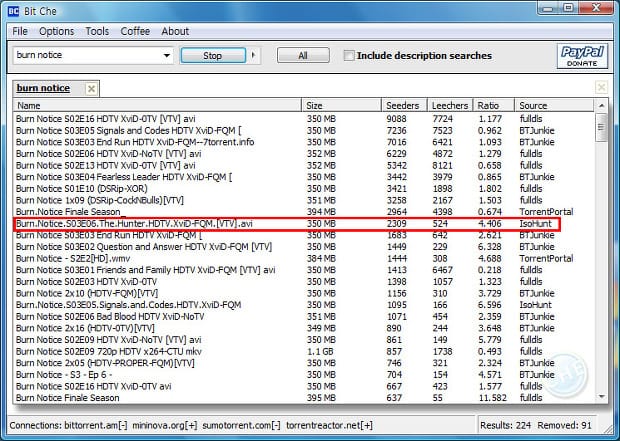Viewport: 620px width, 441px height.
Task: Open the Options menu
Action: click(x=57, y=31)
